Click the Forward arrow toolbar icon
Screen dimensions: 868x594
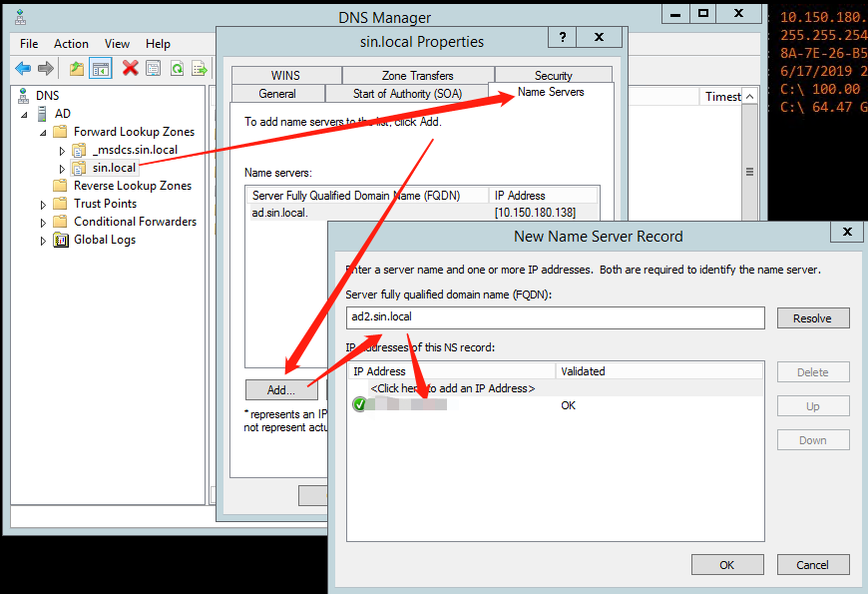click(46, 69)
